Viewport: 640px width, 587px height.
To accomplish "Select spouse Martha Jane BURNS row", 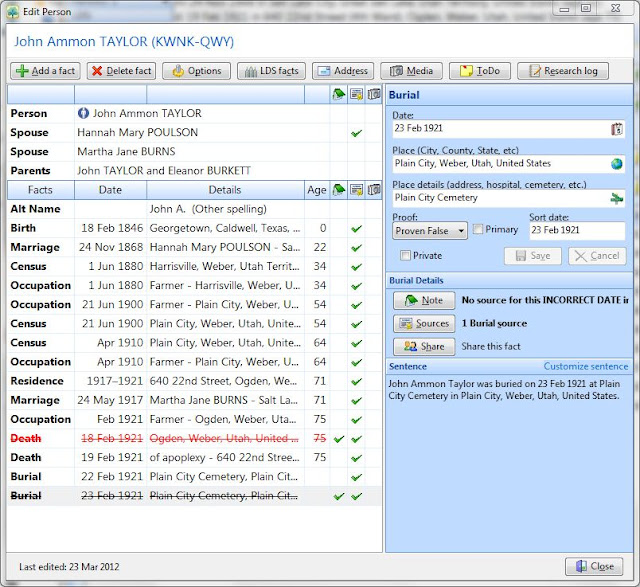I will click(194, 151).
